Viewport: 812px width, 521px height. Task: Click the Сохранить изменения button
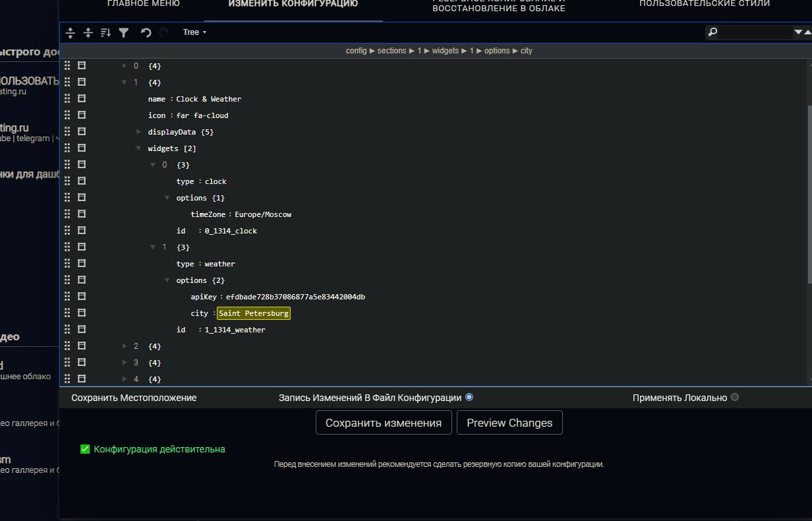[384, 423]
